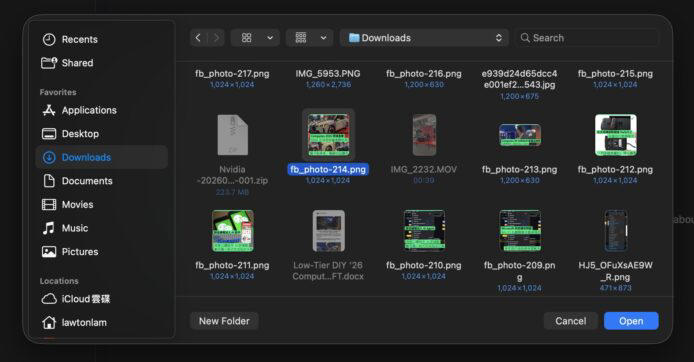Open lawtonlam home folder
Image resolution: width=694 pixels, height=362 pixels.
101,323
